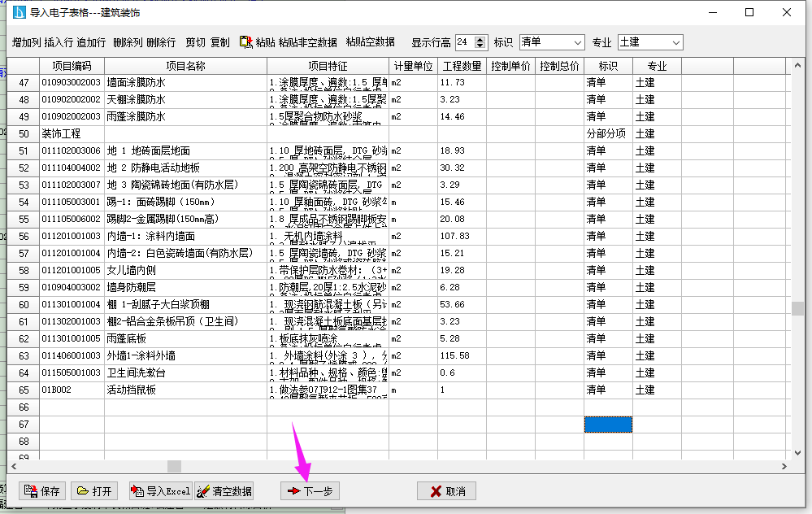Click name cell 卫生间洗漱台
The image size is (812, 514).
click(x=186, y=373)
